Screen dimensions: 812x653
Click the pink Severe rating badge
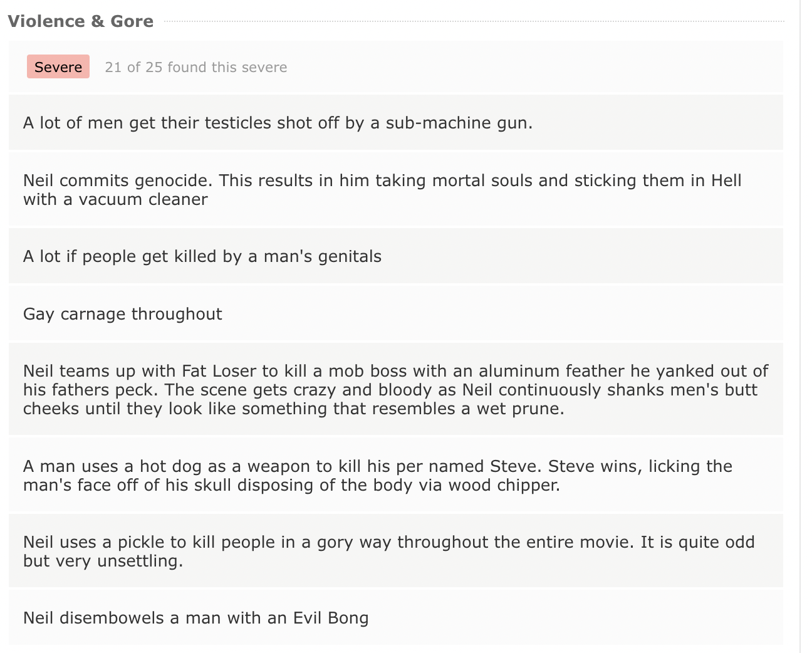pyautogui.click(x=58, y=67)
